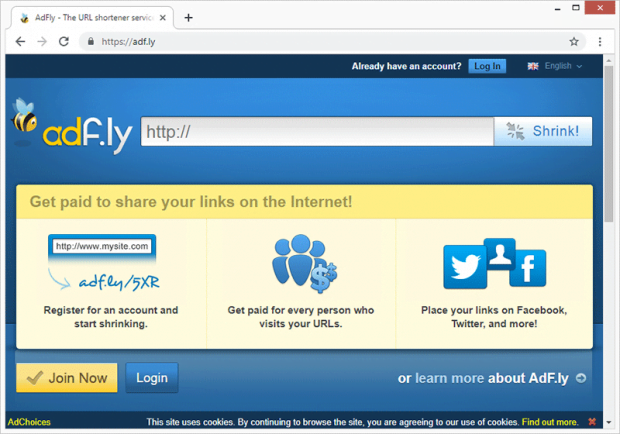Click the arrow next to learn more
The image size is (620, 434).
point(581,378)
